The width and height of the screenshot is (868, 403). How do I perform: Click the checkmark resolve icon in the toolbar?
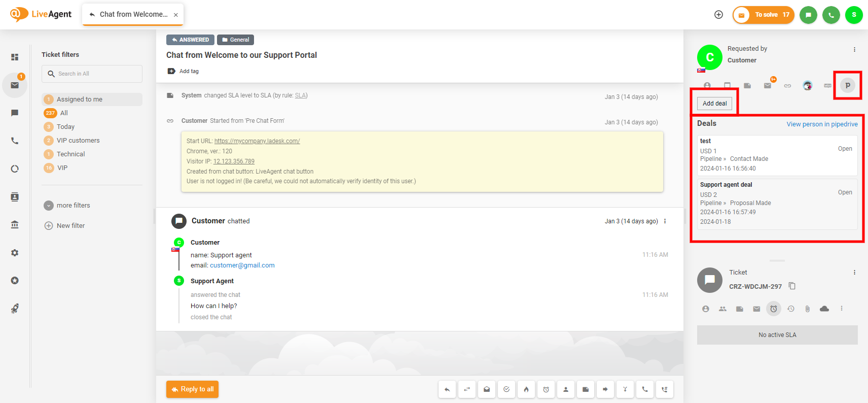[x=507, y=389]
